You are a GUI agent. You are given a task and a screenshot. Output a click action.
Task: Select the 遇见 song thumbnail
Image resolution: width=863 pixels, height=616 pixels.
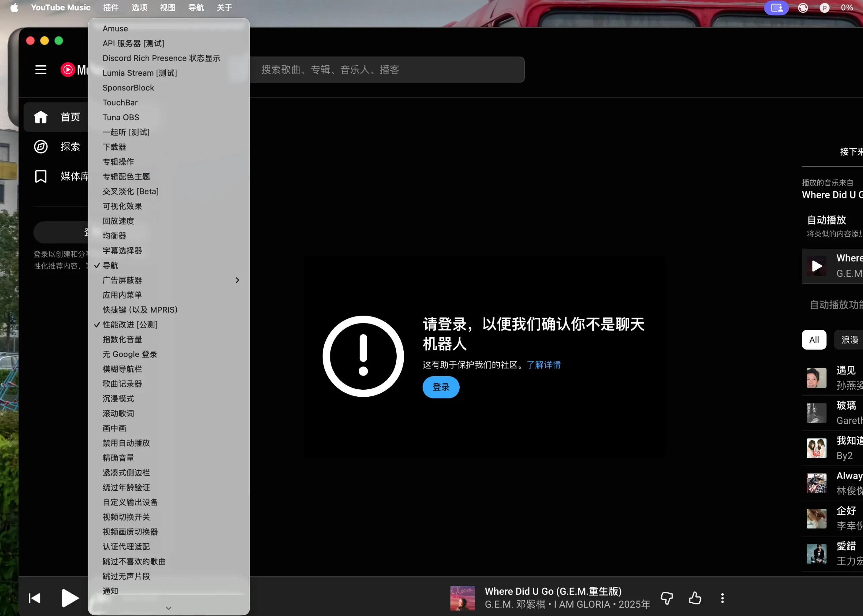pos(816,378)
